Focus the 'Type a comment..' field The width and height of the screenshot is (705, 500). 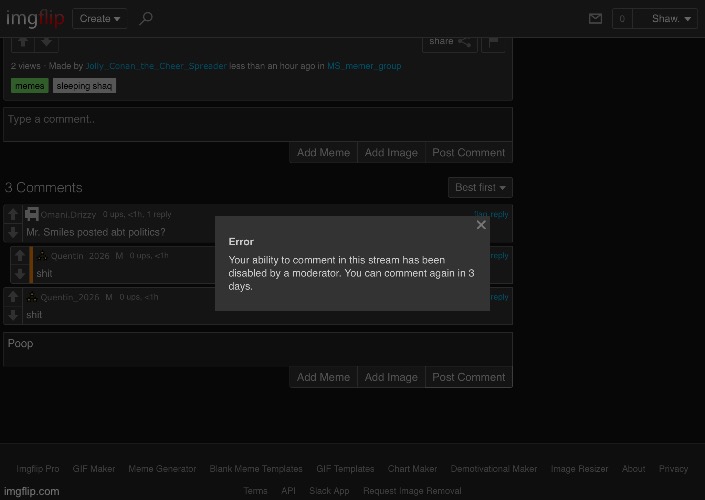point(257,124)
